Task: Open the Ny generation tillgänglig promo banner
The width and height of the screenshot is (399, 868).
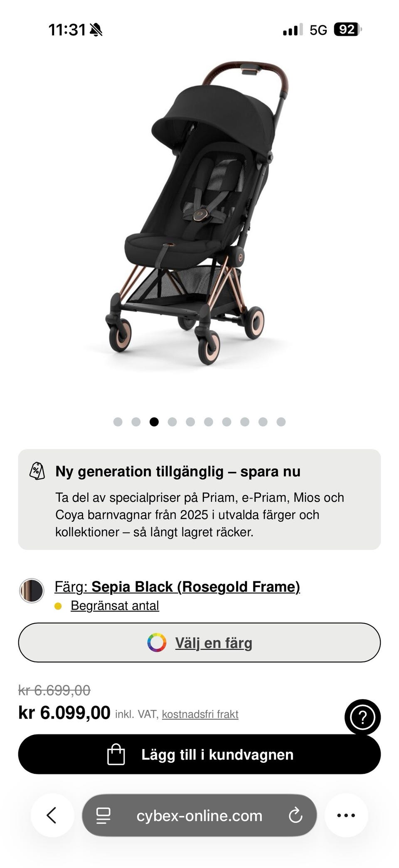Action: pyautogui.click(x=199, y=499)
